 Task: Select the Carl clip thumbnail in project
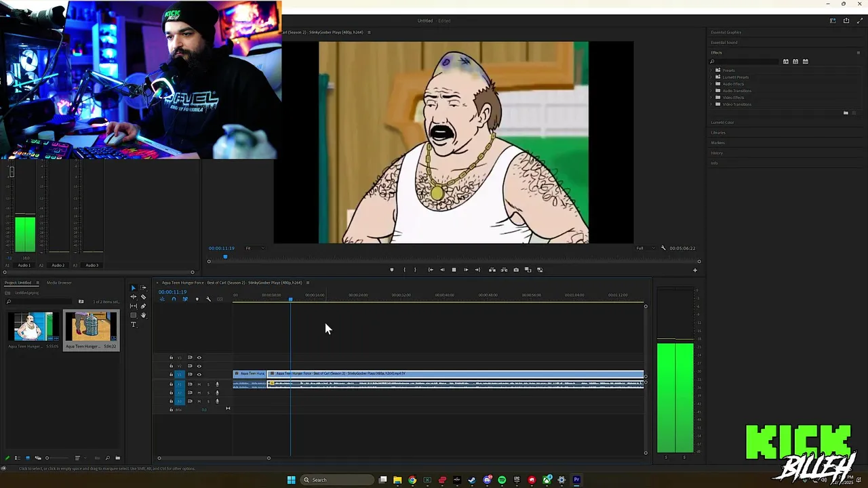coord(34,327)
